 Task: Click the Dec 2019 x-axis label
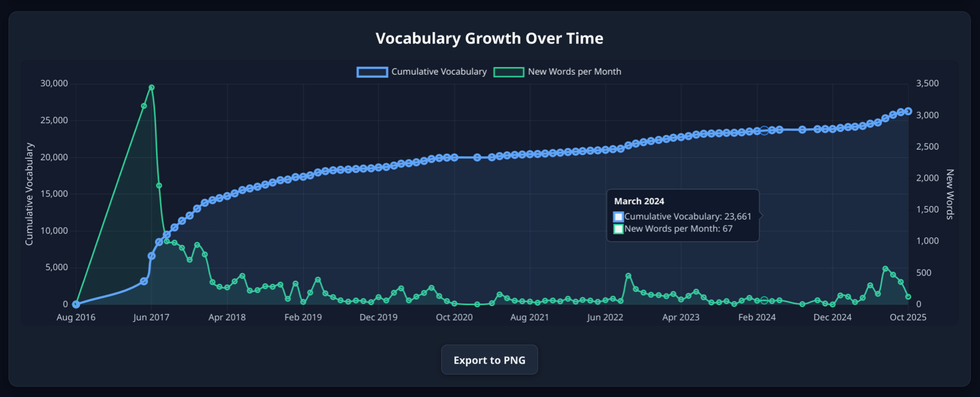pyautogui.click(x=379, y=317)
